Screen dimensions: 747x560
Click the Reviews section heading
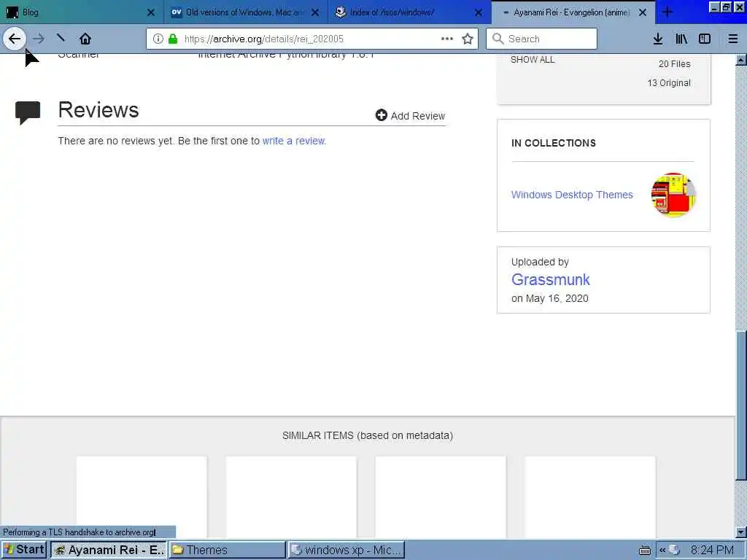[x=98, y=110]
